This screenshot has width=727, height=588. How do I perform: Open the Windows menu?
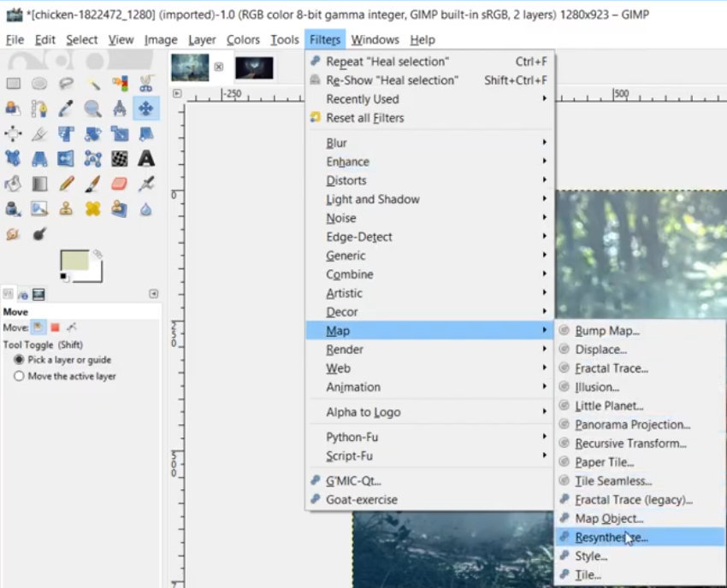[x=375, y=40]
